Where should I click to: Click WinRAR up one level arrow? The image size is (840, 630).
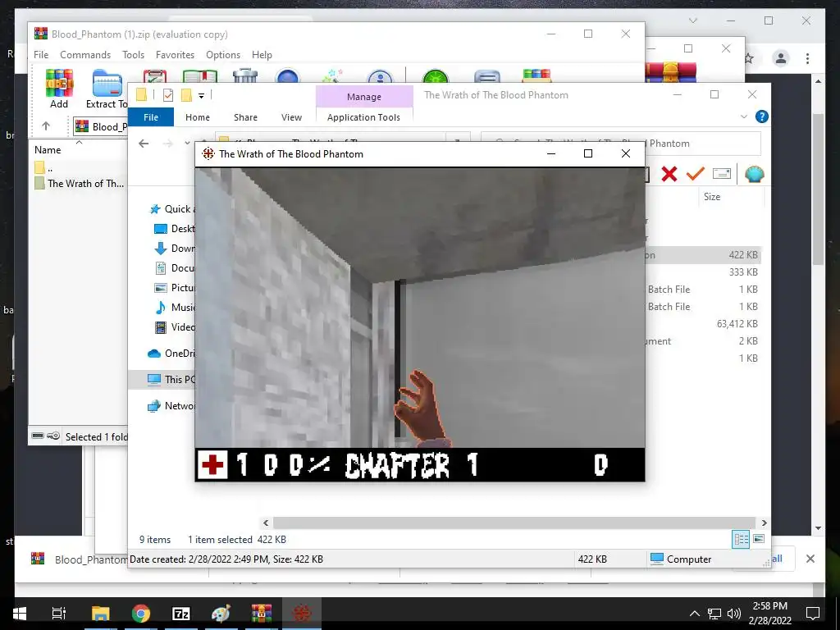[46, 126]
